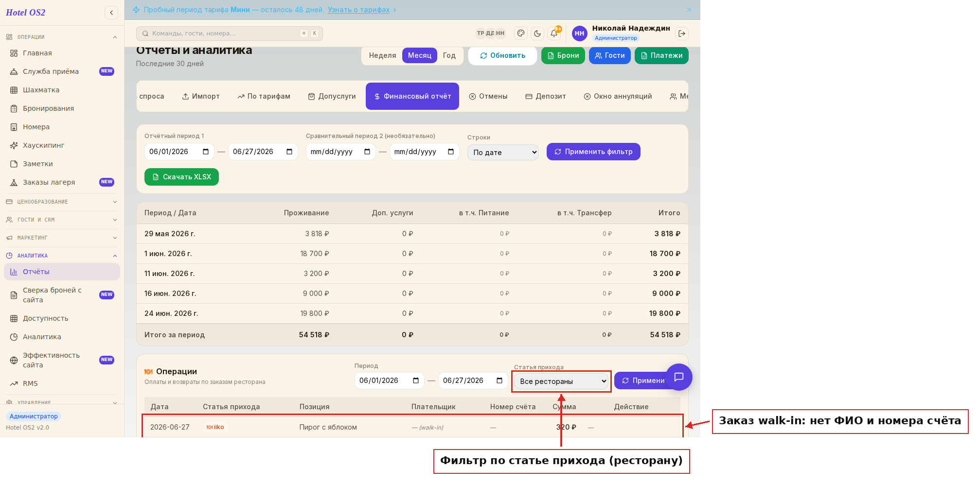Screen dimensions: 980x485
Task: Open the Финансовый отчёт tab
Action: 412,96
